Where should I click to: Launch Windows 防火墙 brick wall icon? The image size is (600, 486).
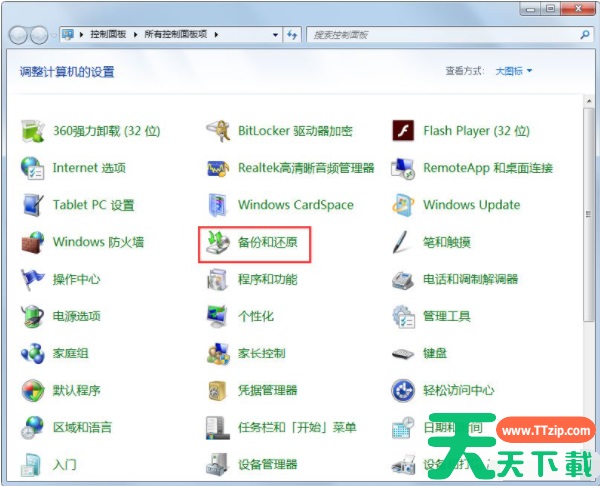(x=33, y=242)
